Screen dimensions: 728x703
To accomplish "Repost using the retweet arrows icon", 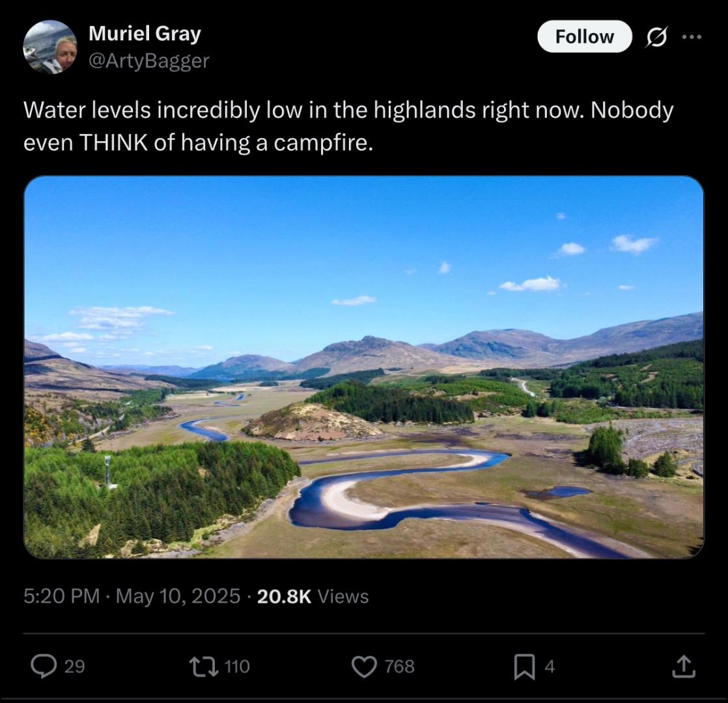I will coord(204,667).
